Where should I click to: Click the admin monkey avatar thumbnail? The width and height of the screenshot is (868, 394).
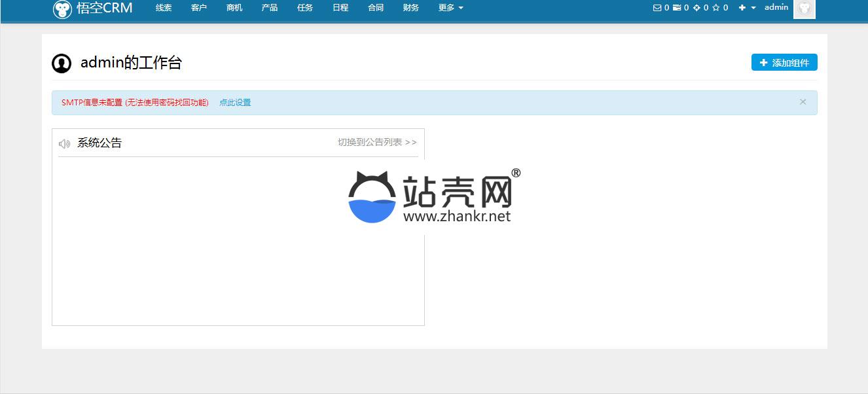point(805,9)
